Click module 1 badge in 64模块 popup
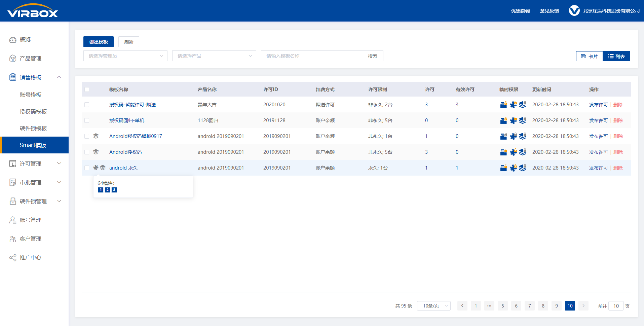Image resolution: width=644 pixels, height=326 pixels. click(x=101, y=190)
